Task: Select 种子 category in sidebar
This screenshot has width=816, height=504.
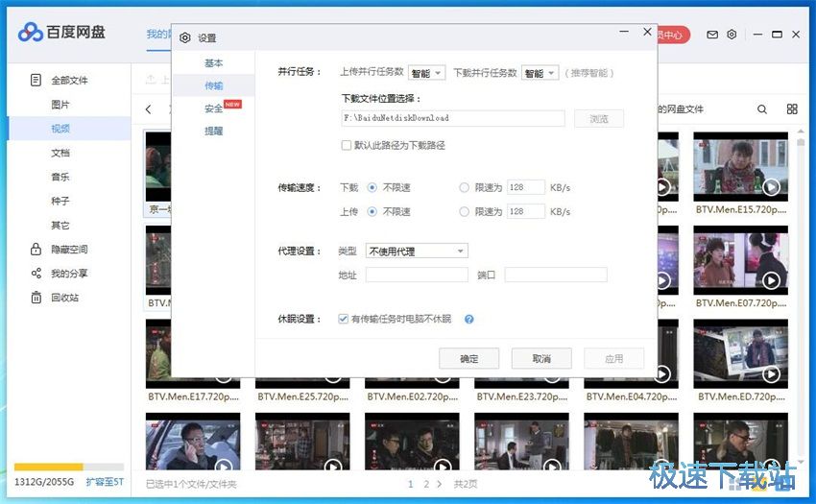Action: (x=60, y=201)
